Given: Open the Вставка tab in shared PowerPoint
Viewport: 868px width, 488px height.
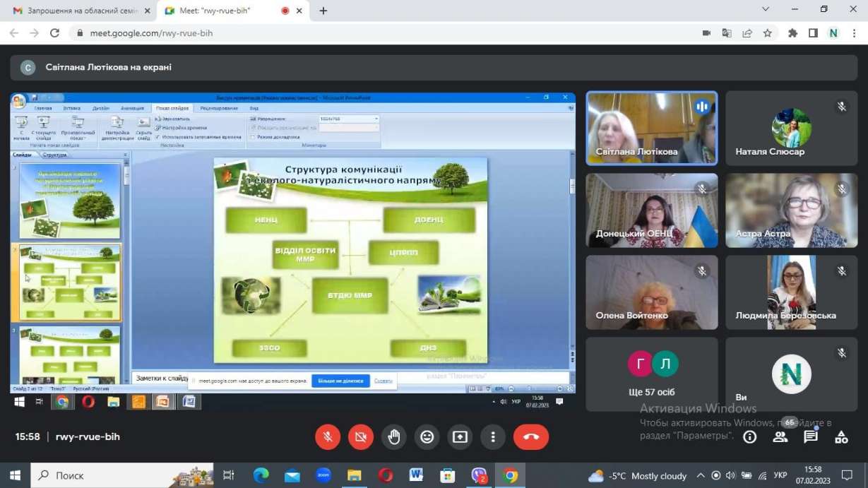Looking at the screenshot, I should coord(72,108).
